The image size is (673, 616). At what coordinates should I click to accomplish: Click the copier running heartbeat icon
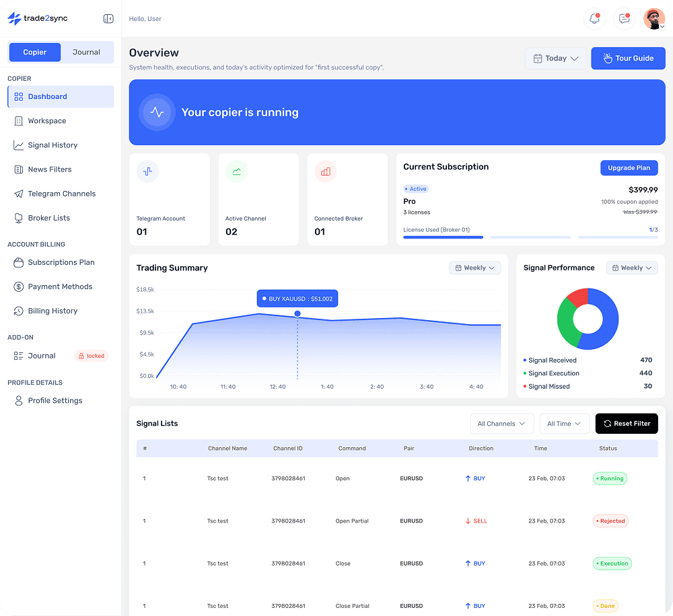[157, 112]
